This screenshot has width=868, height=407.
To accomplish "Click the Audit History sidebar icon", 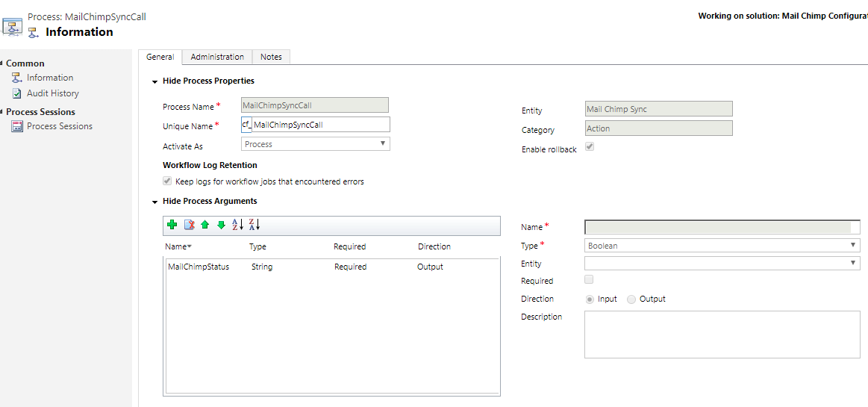I will [x=17, y=93].
